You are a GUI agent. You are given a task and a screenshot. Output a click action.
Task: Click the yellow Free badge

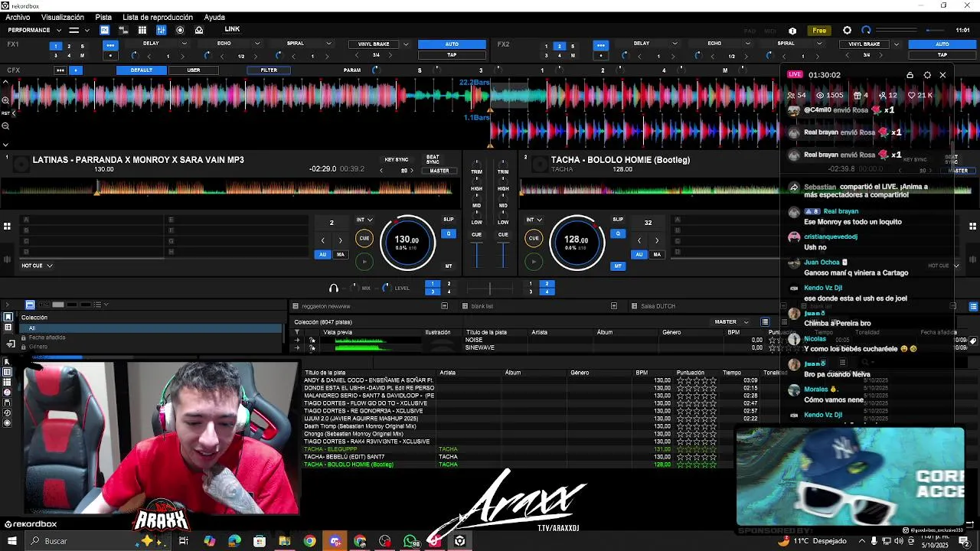click(819, 31)
